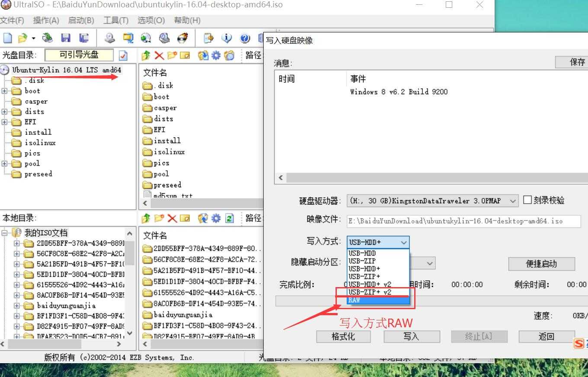Click the Save floppy disk toolbar icon
The height and width of the screenshot is (377, 588).
click(x=66, y=38)
